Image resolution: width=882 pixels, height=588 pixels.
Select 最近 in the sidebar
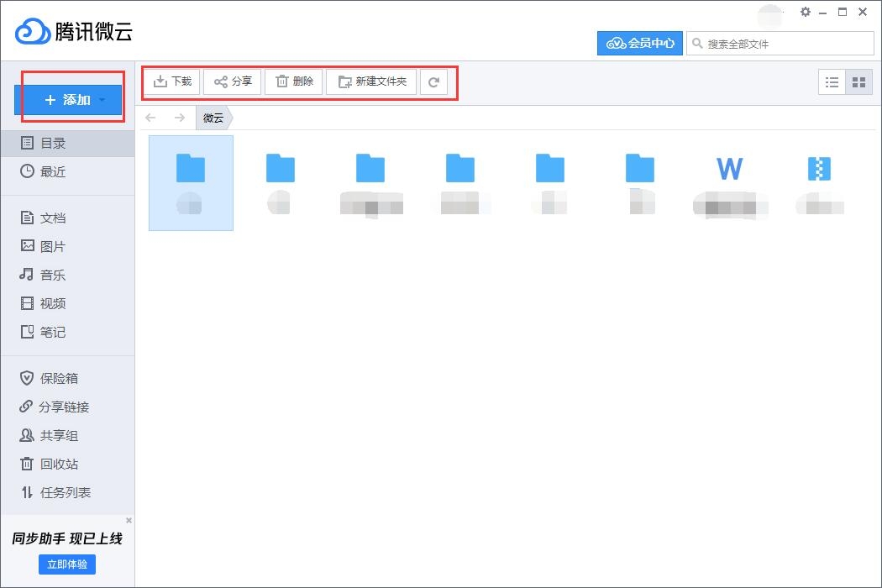click(43, 171)
